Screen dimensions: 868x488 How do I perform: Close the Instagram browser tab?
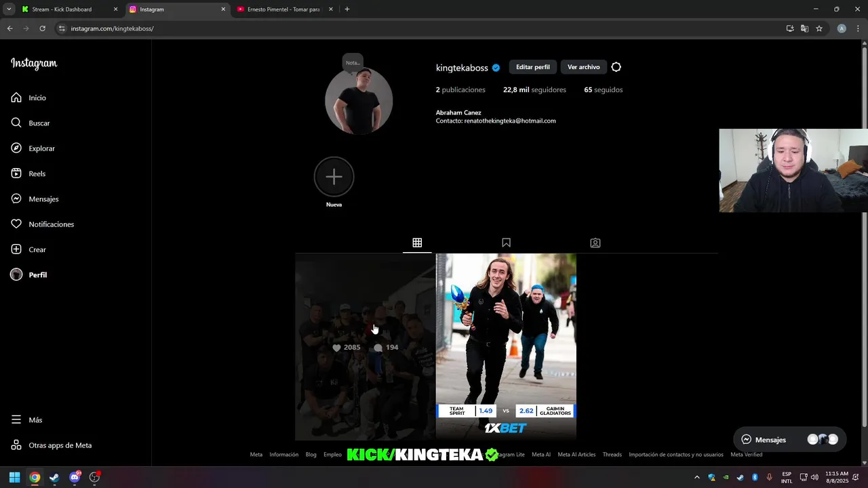(x=223, y=9)
